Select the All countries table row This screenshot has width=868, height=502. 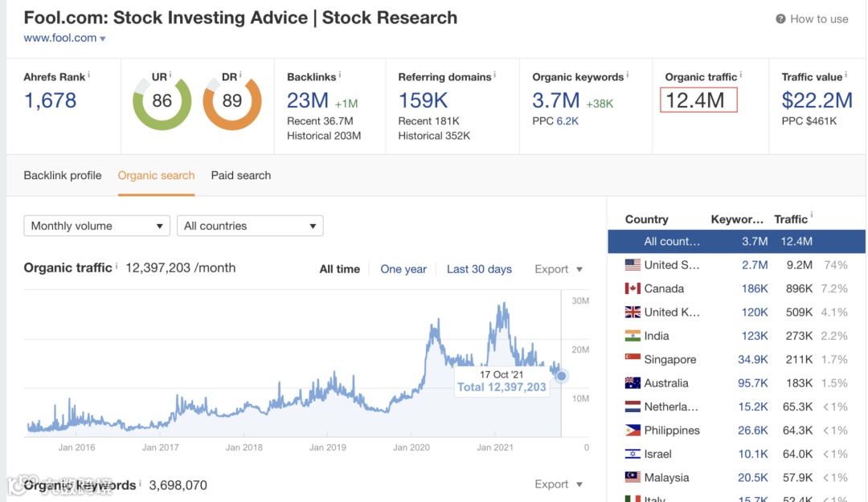[x=736, y=241]
